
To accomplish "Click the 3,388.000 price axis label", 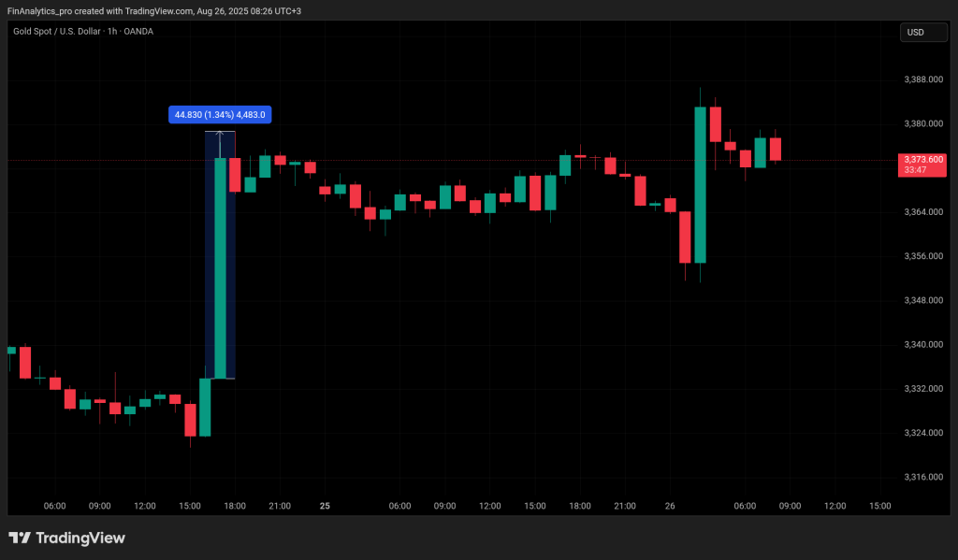I will (923, 79).
